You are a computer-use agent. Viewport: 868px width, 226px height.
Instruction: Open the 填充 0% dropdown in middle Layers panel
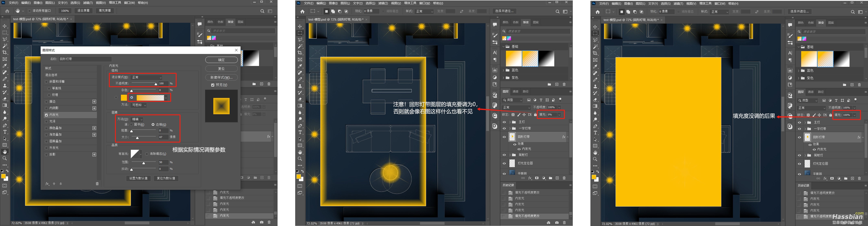559,115
